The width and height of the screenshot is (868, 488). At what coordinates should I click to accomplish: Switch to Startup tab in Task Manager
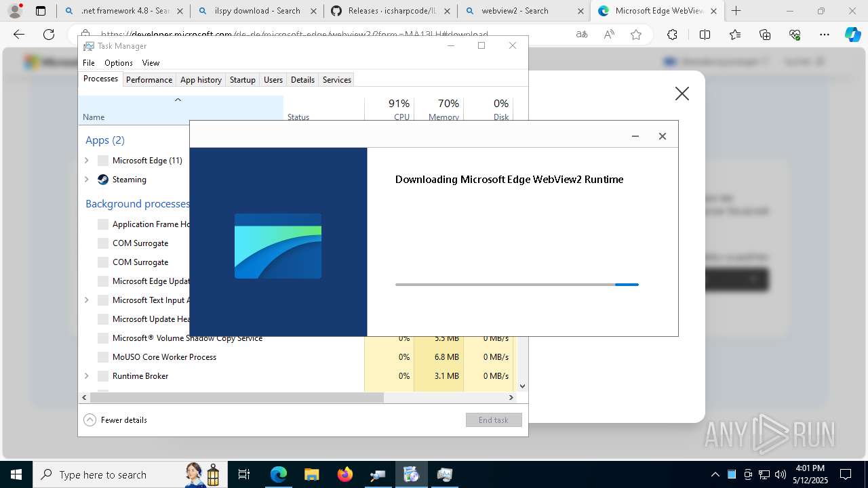point(243,79)
